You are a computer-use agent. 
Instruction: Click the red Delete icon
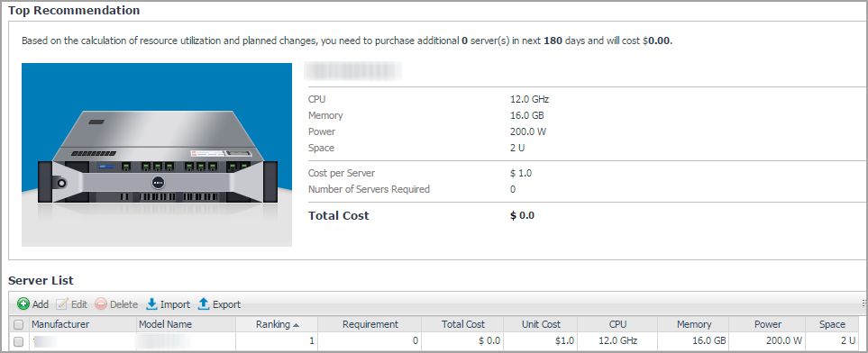[101, 303]
